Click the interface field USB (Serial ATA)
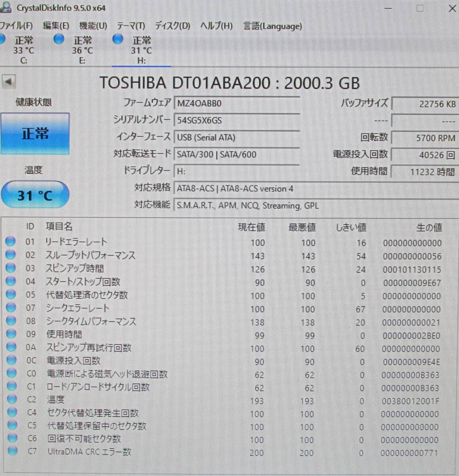Viewport: 459px width, 476px height. click(237, 137)
